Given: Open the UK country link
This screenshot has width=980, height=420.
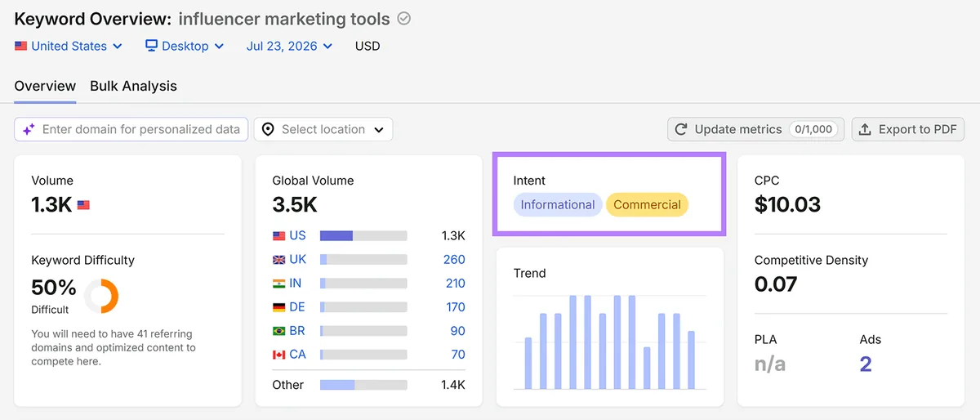Looking at the screenshot, I should [x=297, y=260].
